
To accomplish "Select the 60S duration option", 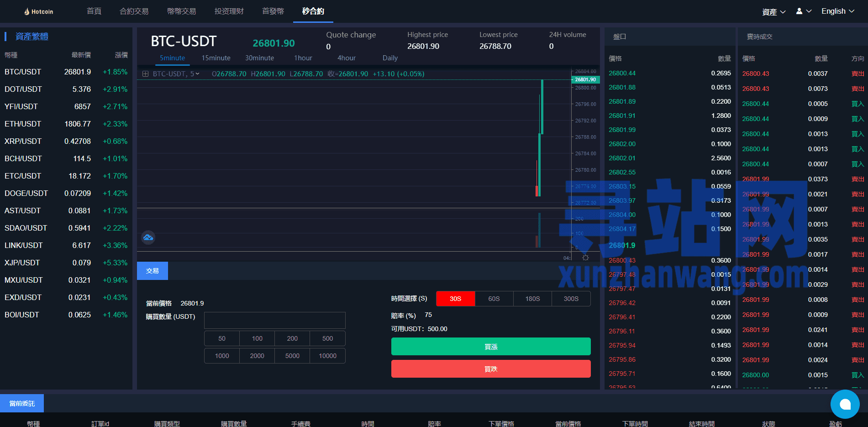I will (x=494, y=299).
